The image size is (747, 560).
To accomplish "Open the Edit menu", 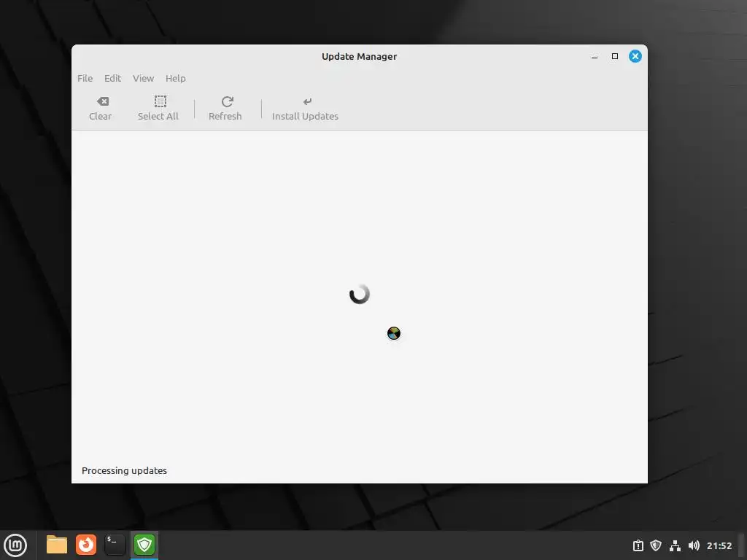I will tap(112, 78).
